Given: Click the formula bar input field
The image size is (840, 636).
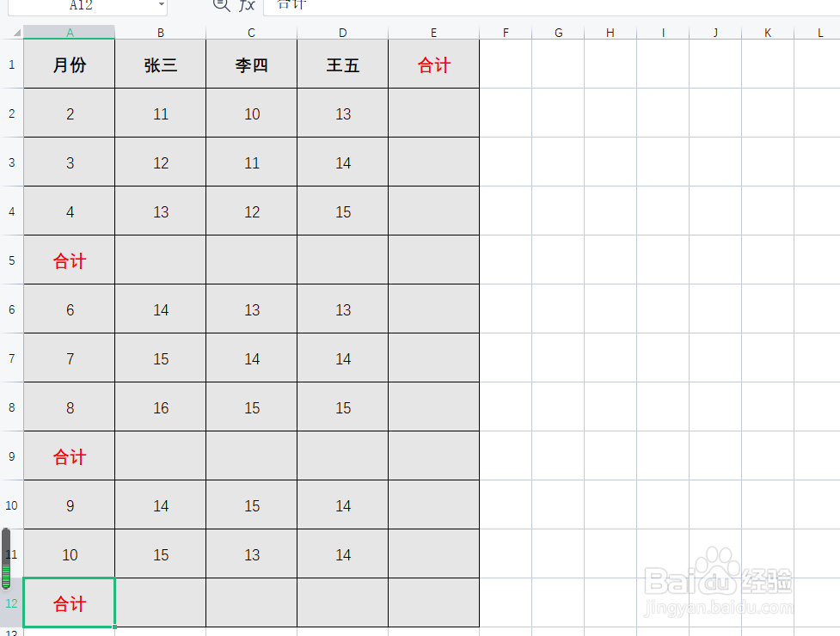Looking at the screenshot, I should [552, 5].
